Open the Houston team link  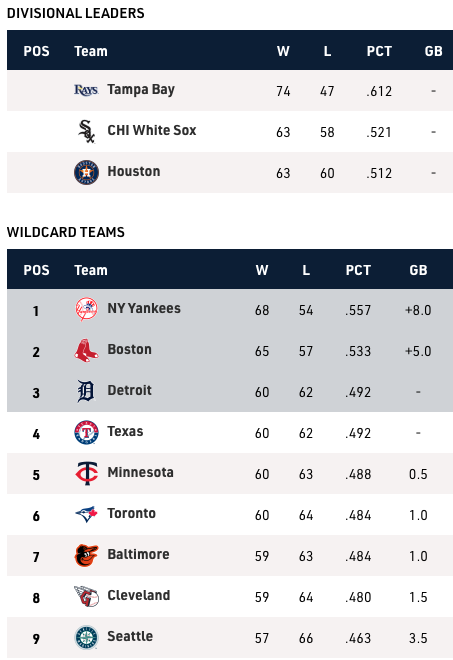[134, 171]
